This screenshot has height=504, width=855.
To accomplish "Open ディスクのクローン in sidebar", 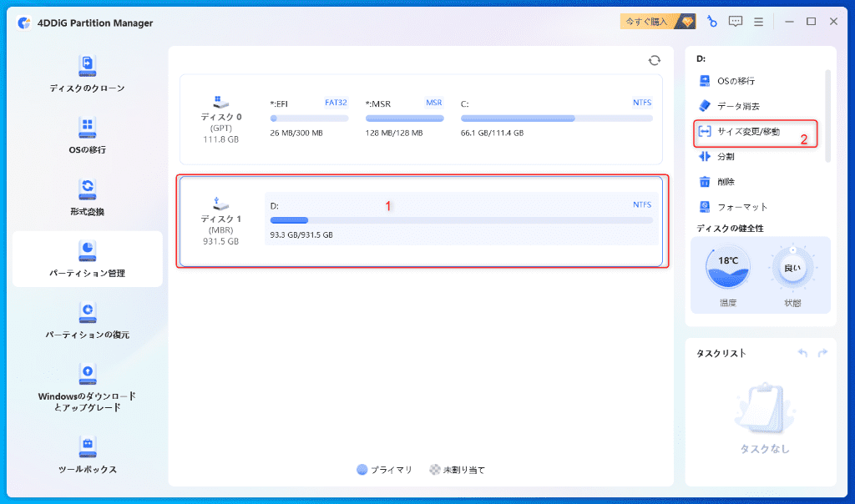I will coord(87,73).
